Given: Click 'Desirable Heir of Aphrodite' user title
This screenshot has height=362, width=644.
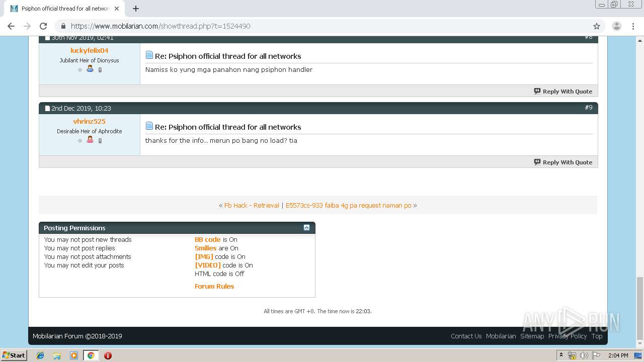Looking at the screenshot, I should coord(90,131).
